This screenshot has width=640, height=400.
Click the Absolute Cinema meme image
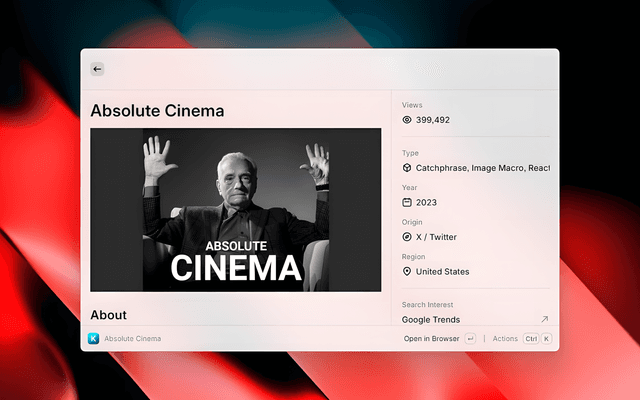235,209
